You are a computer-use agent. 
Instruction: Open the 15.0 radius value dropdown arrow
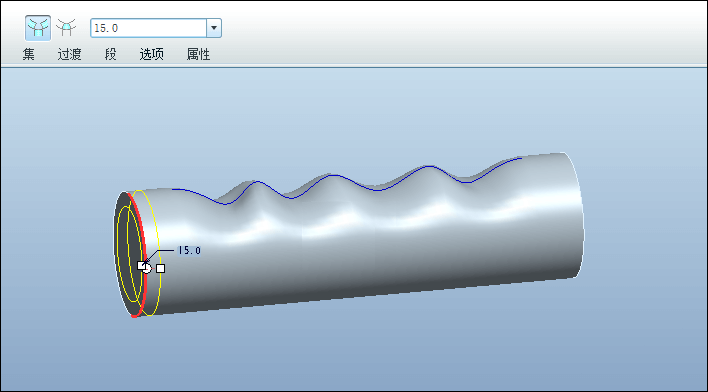coord(214,28)
